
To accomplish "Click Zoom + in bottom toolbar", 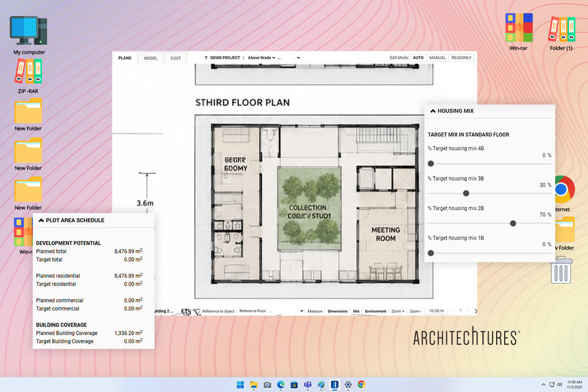I will pyautogui.click(x=398, y=311).
